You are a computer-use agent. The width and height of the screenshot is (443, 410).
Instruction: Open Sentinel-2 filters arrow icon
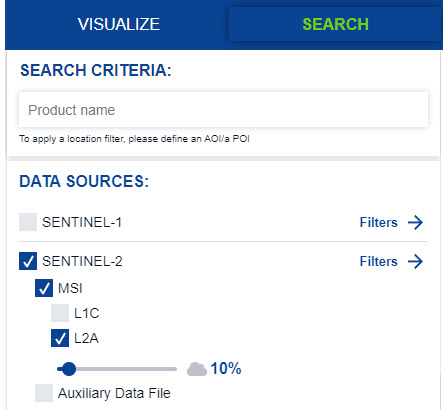pyautogui.click(x=415, y=261)
